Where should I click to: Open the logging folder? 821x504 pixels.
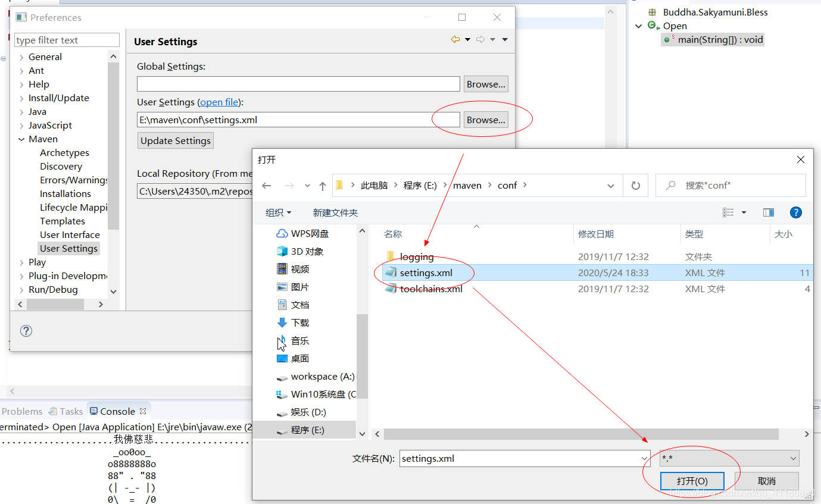(x=417, y=257)
